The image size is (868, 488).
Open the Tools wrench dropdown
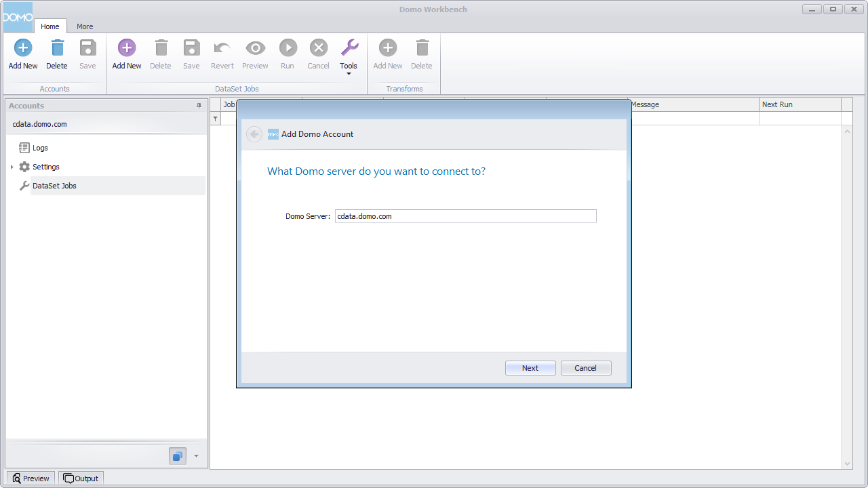pos(349,56)
